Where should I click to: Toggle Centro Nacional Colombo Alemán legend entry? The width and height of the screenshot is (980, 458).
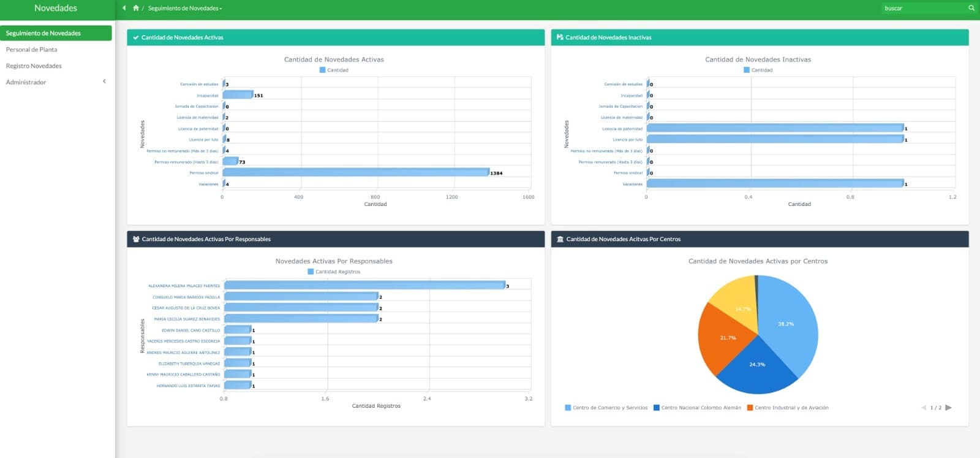click(x=697, y=408)
